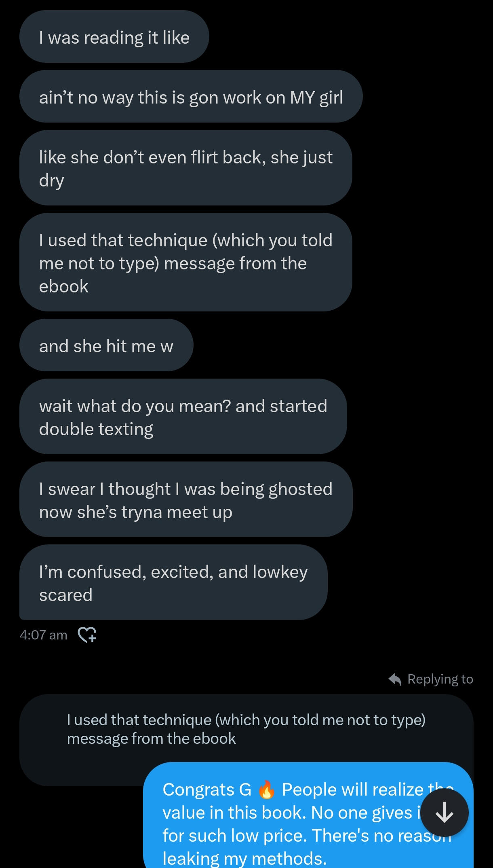Select the "I was reading it like" message
The height and width of the screenshot is (868, 493).
point(114,37)
